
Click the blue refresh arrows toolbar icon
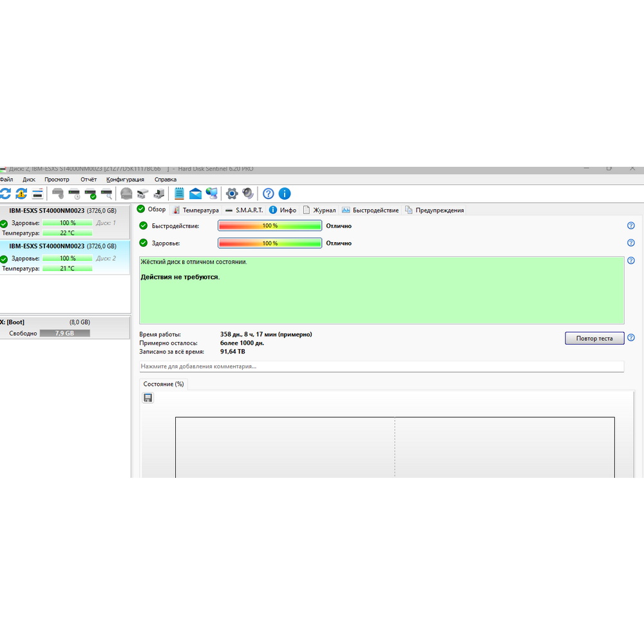point(5,193)
